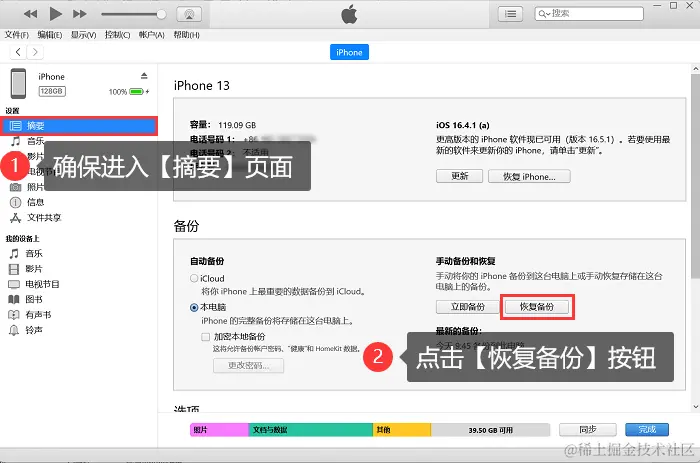
Task: Click the iPhone device icon in sidebar
Action: click(x=18, y=83)
